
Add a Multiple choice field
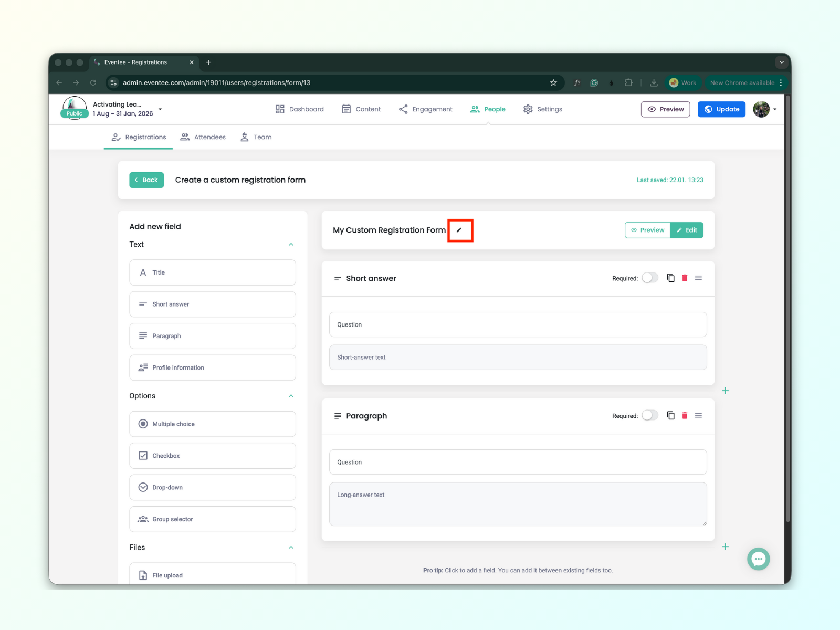click(213, 424)
